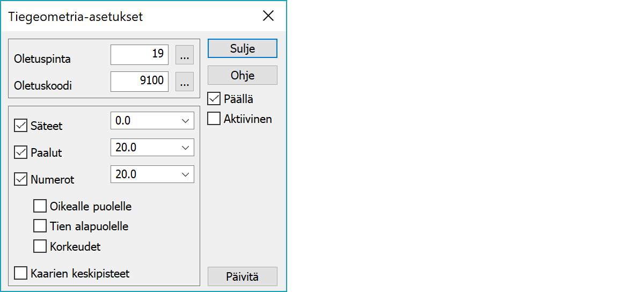
Task: Enable Oikealle puolelle option
Action: 40,206
